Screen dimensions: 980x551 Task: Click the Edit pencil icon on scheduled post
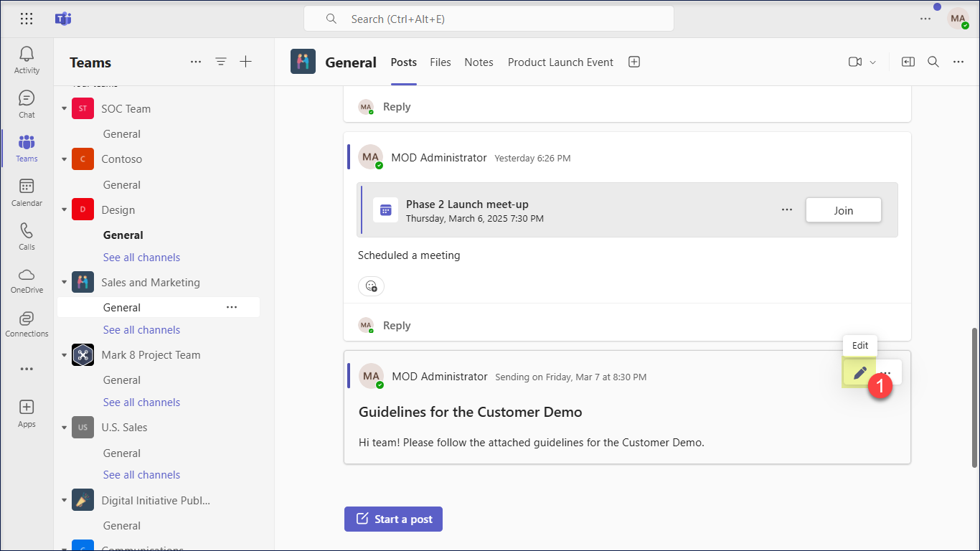tap(859, 373)
